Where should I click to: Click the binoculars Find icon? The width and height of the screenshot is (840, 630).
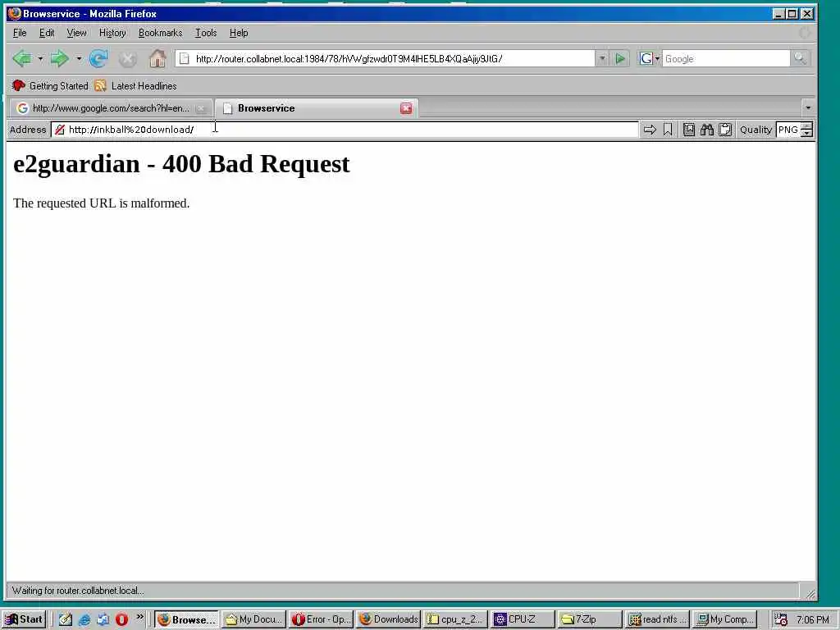pyautogui.click(x=707, y=130)
